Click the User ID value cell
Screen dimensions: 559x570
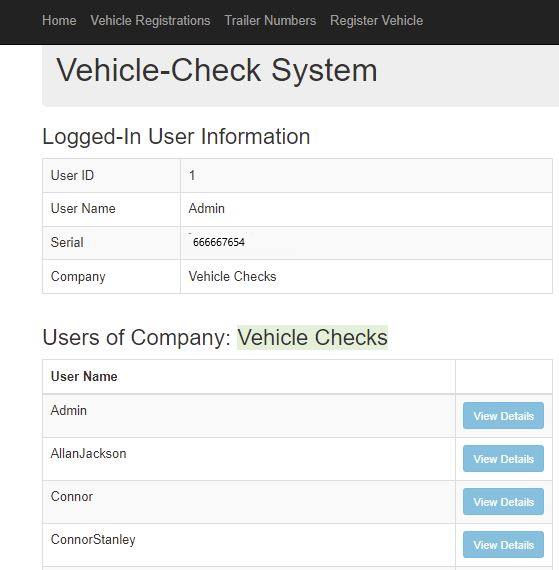point(366,176)
